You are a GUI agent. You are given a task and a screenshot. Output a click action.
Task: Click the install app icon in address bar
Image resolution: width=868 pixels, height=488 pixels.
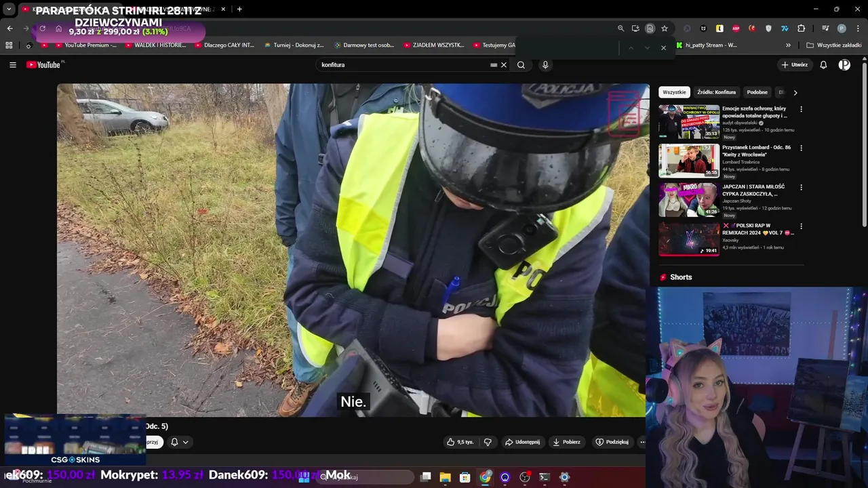tap(635, 28)
